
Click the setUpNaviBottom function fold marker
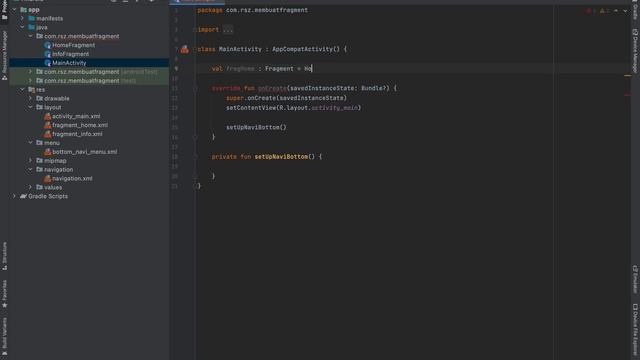(195, 157)
